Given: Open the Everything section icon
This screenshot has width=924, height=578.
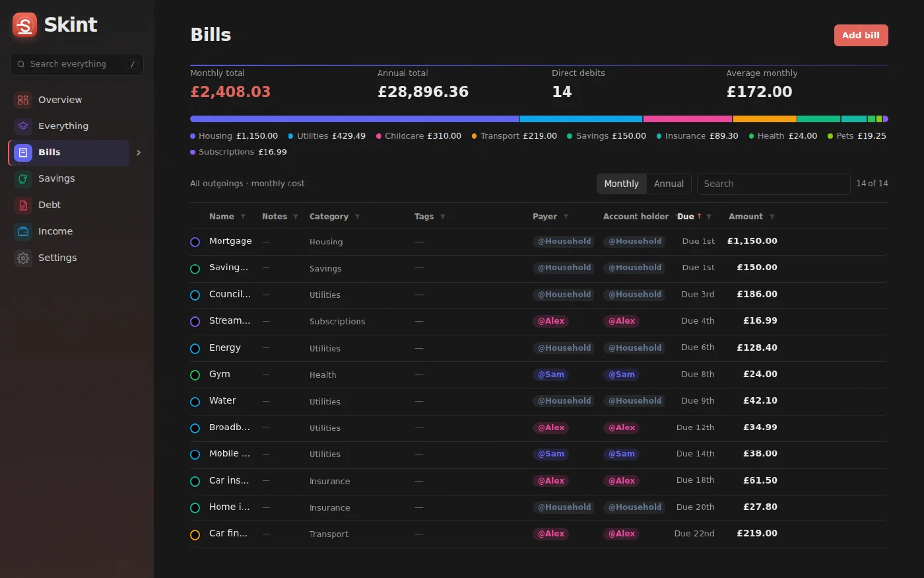Looking at the screenshot, I should coord(23,126).
